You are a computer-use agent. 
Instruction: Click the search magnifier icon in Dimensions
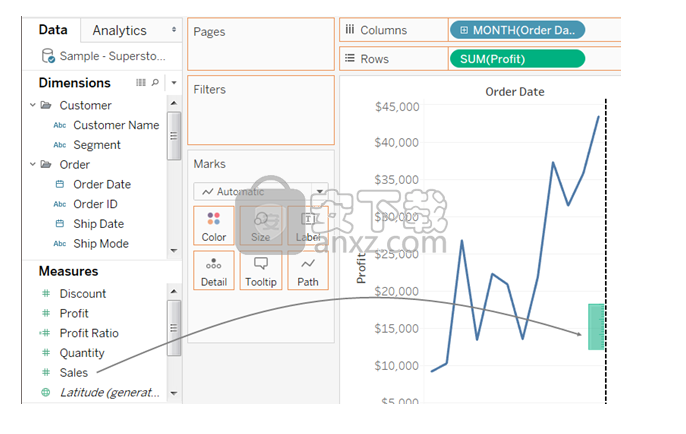tap(155, 82)
